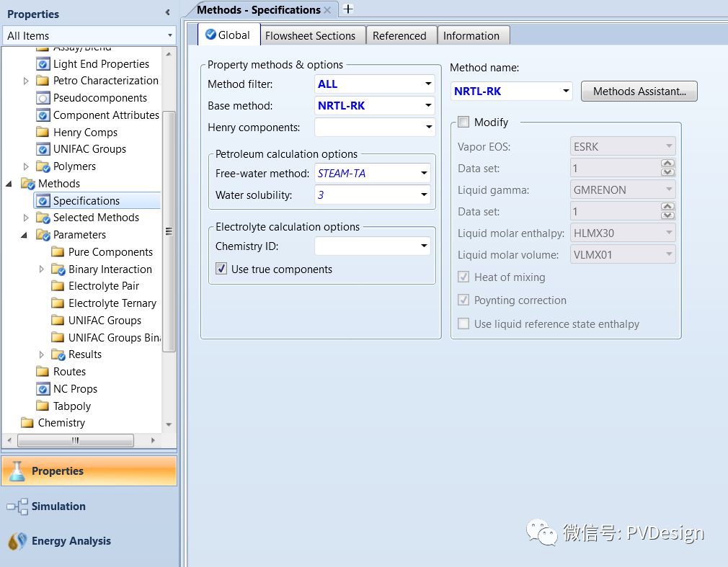Click the Electrolyte Ternary folder icon
Screen dimensions: 728x567
click(x=58, y=303)
